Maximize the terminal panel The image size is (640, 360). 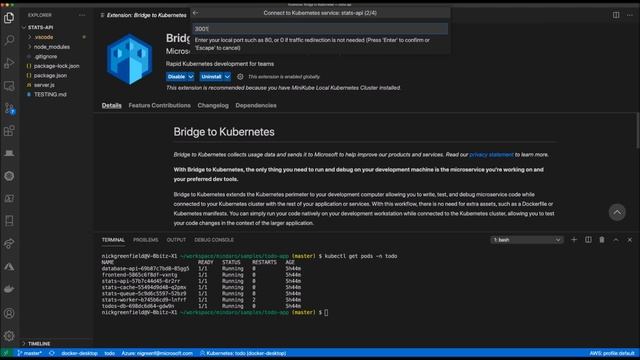(616, 240)
